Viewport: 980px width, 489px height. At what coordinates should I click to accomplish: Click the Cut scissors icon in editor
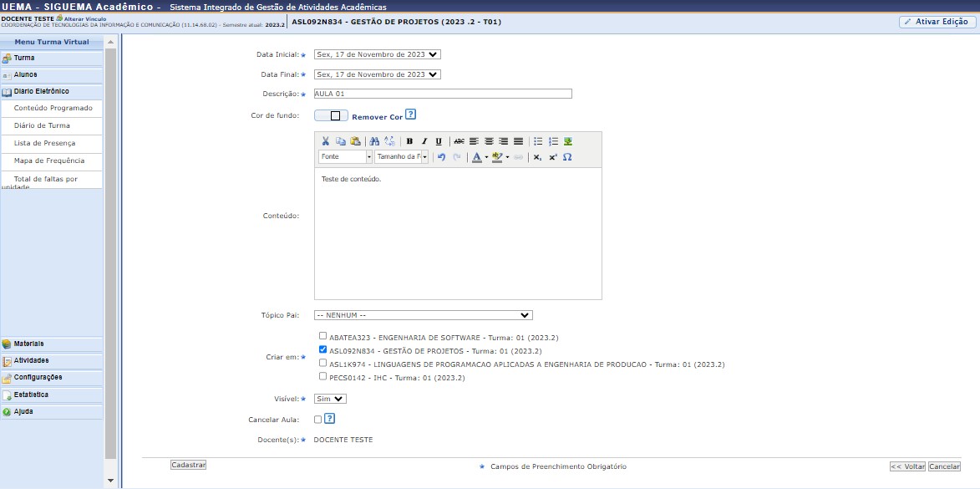coord(326,141)
